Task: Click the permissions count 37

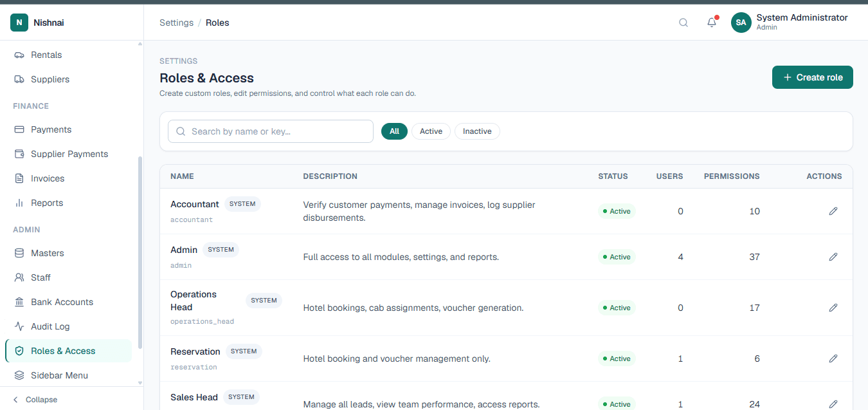Action: [x=754, y=257]
